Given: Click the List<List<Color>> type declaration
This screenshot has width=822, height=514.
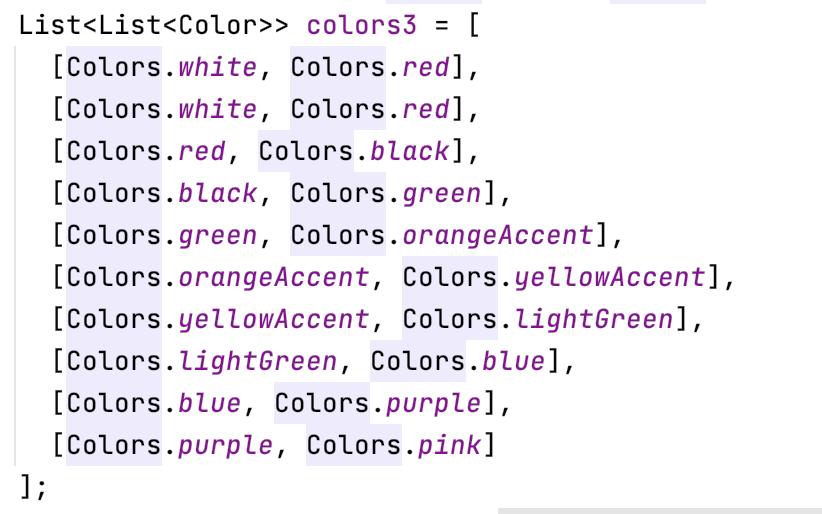Looking at the screenshot, I should (x=154, y=26).
